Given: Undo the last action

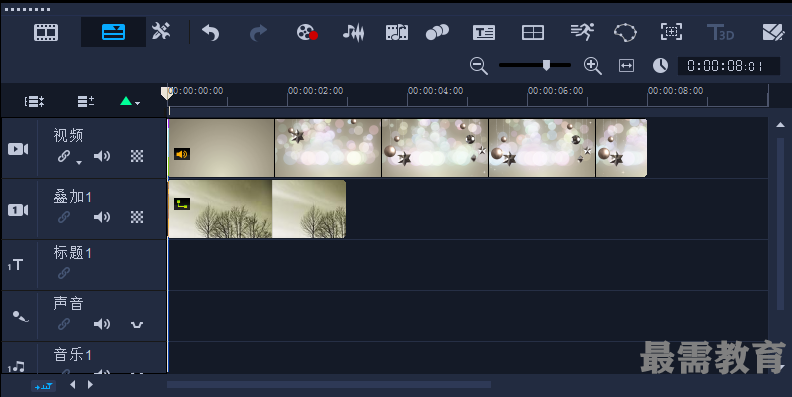Looking at the screenshot, I should pos(211,33).
